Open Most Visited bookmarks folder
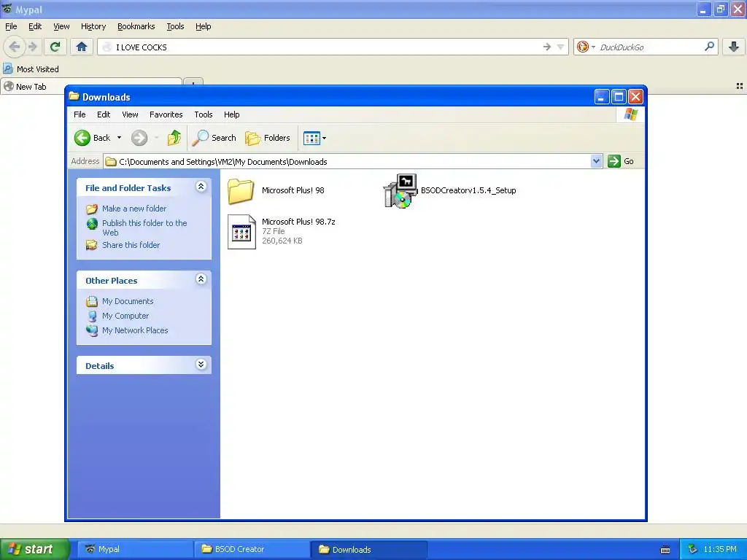This screenshot has height=560, width=747. click(31, 69)
